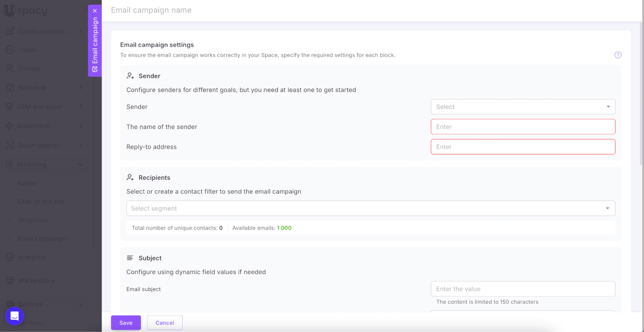
Task: Click the Tasks checkmark icon in sidebar
Action: (10, 50)
